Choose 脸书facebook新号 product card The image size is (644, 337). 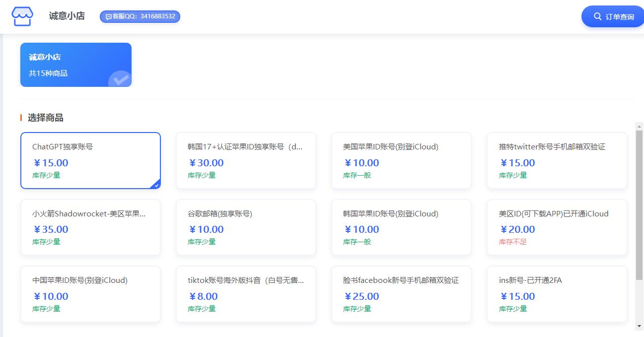pos(401,294)
